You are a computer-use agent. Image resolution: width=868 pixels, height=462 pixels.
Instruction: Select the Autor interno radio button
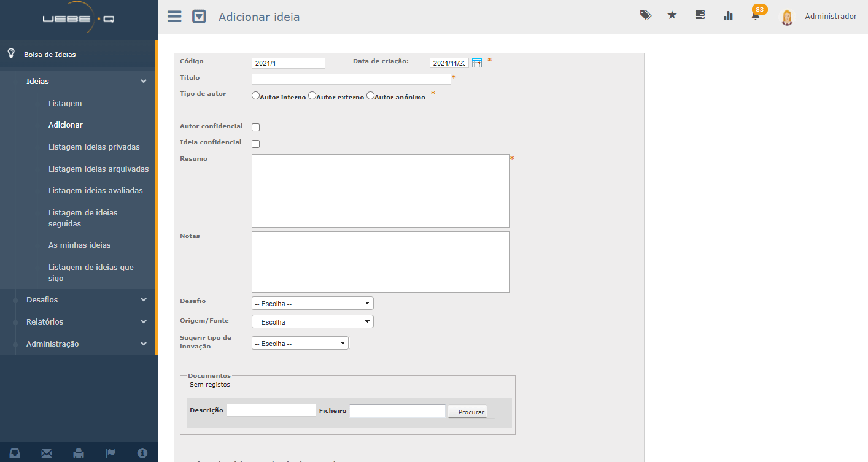[x=256, y=96]
